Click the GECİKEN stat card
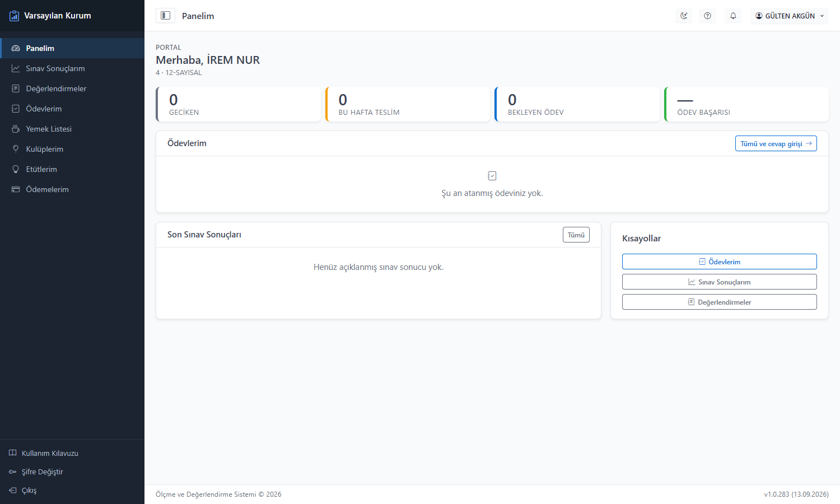The height and width of the screenshot is (504, 840). coord(239,104)
